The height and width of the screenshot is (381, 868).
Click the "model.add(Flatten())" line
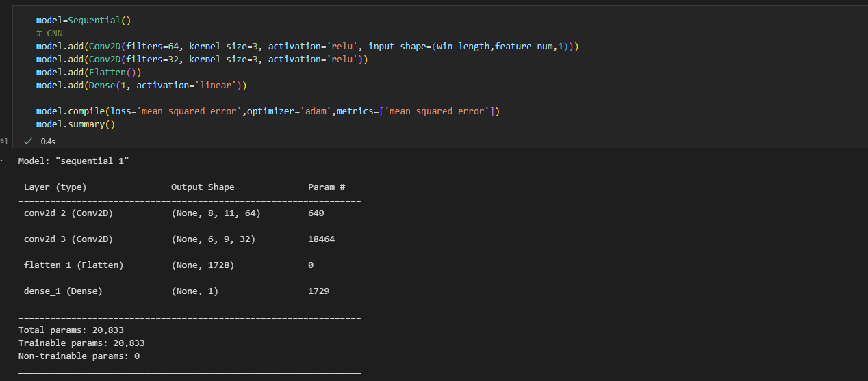pyautogui.click(x=88, y=73)
